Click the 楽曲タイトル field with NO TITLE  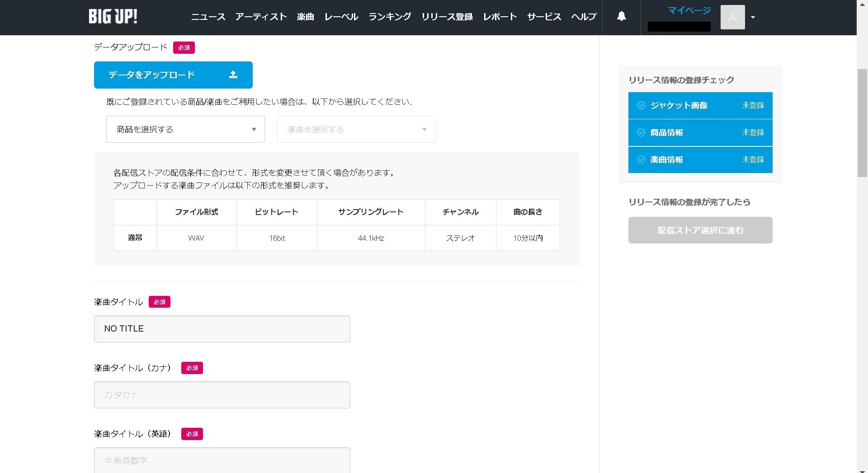(x=222, y=329)
